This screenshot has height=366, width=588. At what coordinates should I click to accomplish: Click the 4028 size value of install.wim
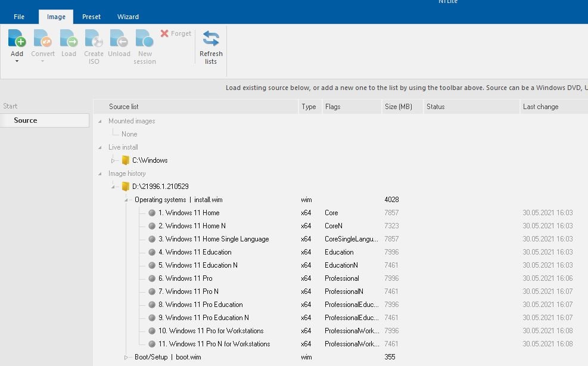391,200
